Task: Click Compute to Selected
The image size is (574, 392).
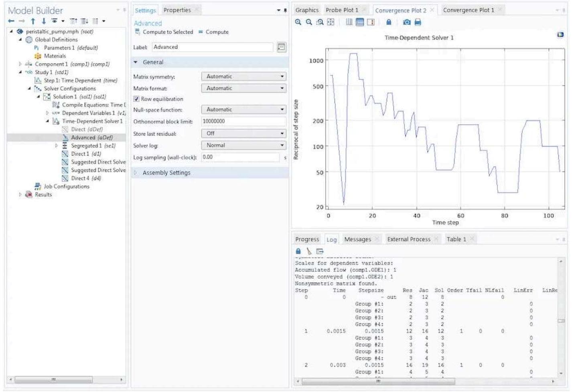Action: pos(167,32)
